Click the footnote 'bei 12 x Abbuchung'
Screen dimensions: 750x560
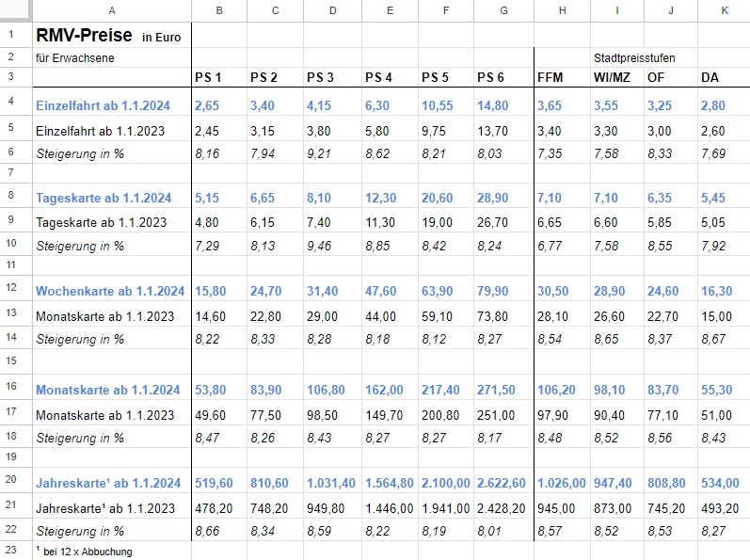[112, 551]
